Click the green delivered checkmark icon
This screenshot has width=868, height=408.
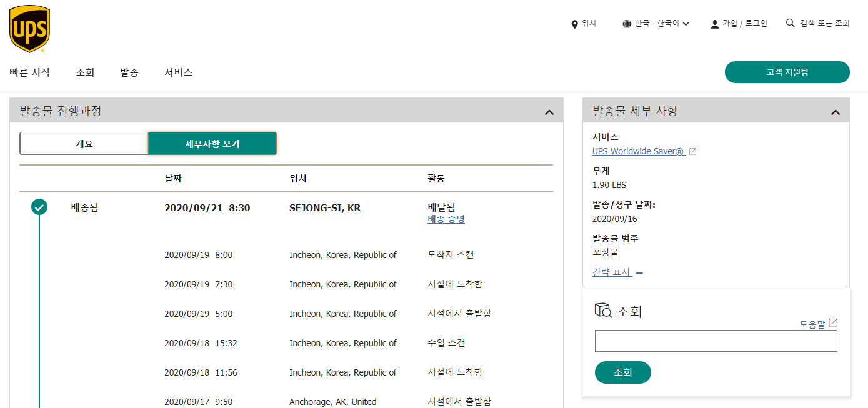point(39,207)
